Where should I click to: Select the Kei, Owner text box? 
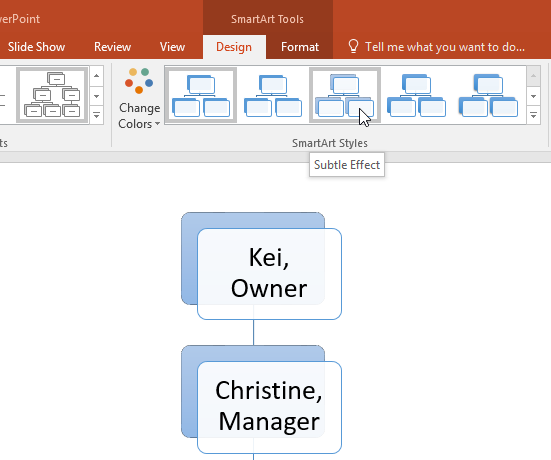click(x=269, y=274)
